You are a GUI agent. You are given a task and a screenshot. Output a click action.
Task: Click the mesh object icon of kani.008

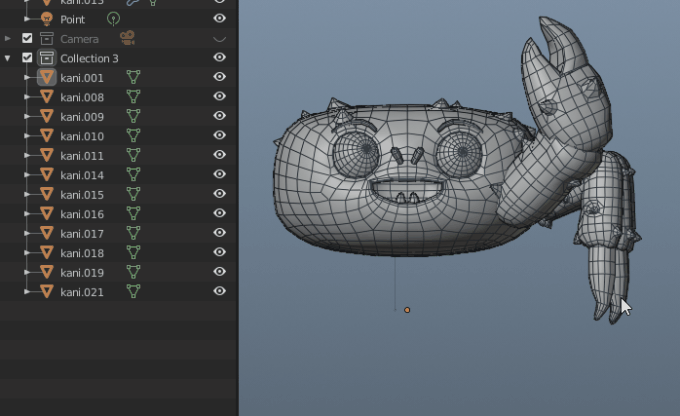pyautogui.click(x=47, y=97)
